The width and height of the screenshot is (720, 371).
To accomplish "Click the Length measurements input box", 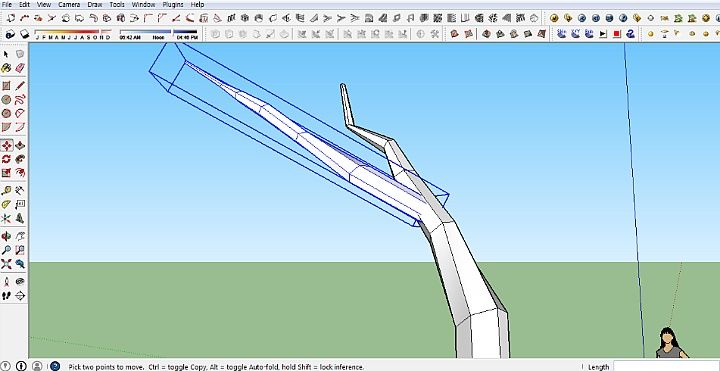I will (x=666, y=366).
